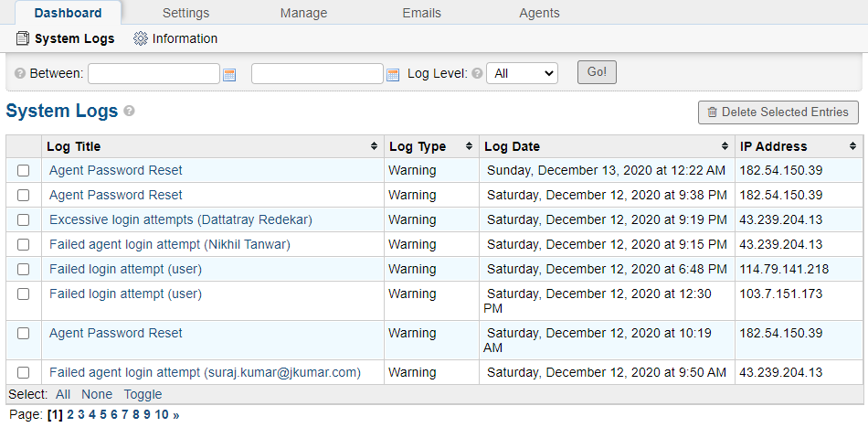This screenshot has height=438, width=868.
Task: Select checkbox for suraj.kumar@jkumar.com login entry
Action: [23, 372]
